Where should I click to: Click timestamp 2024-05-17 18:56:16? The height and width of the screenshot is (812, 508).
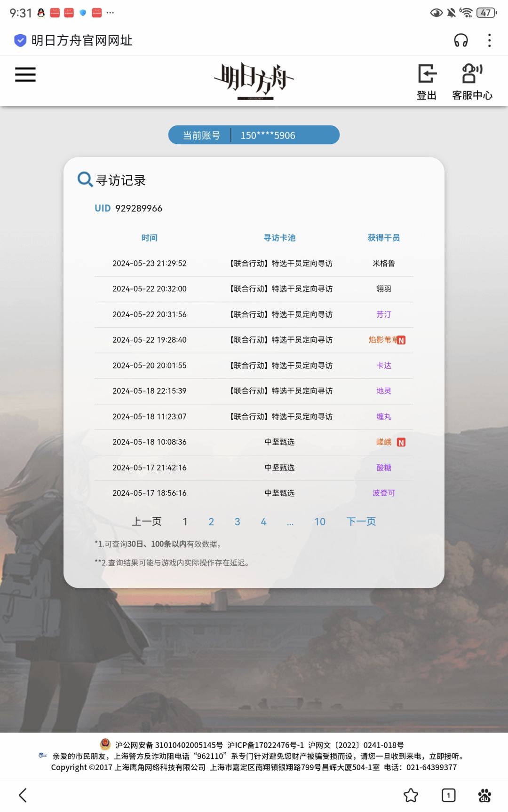[x=150, y=493]
